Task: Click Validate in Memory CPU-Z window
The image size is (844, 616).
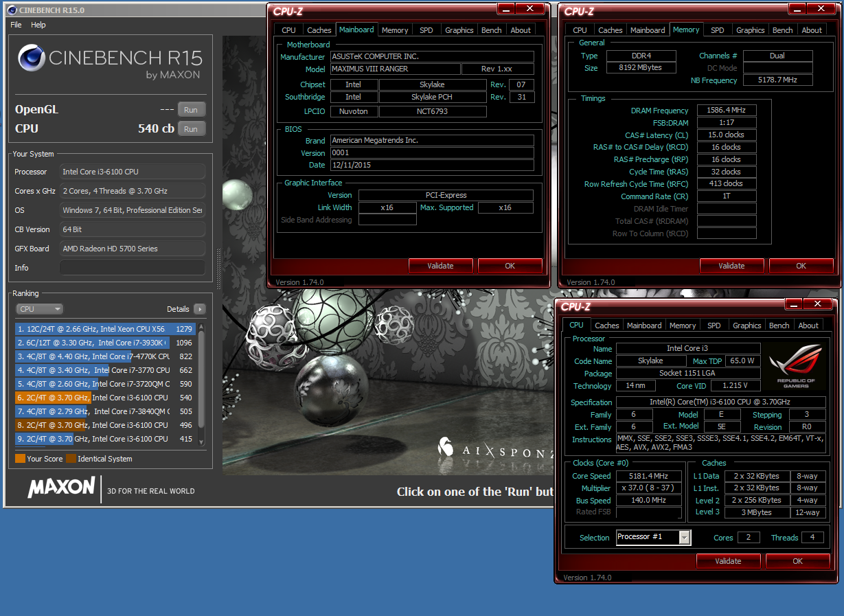Action: (x=732, y=266)
